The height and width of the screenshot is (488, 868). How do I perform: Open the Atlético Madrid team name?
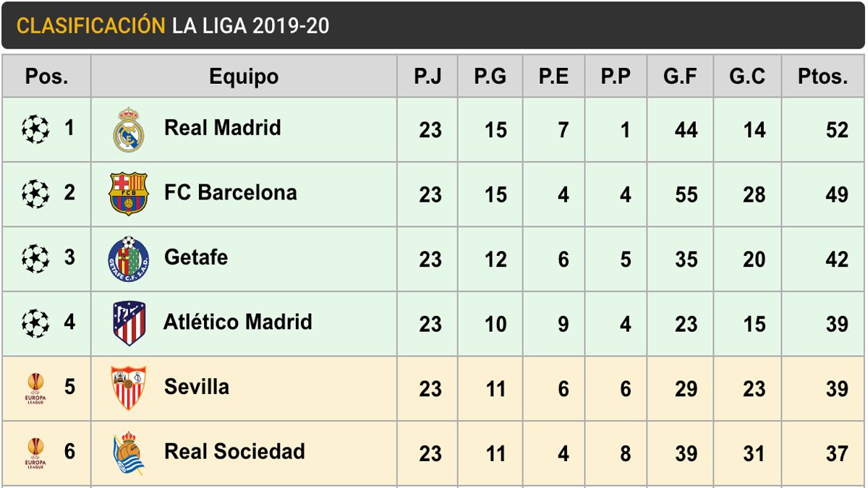237,322
